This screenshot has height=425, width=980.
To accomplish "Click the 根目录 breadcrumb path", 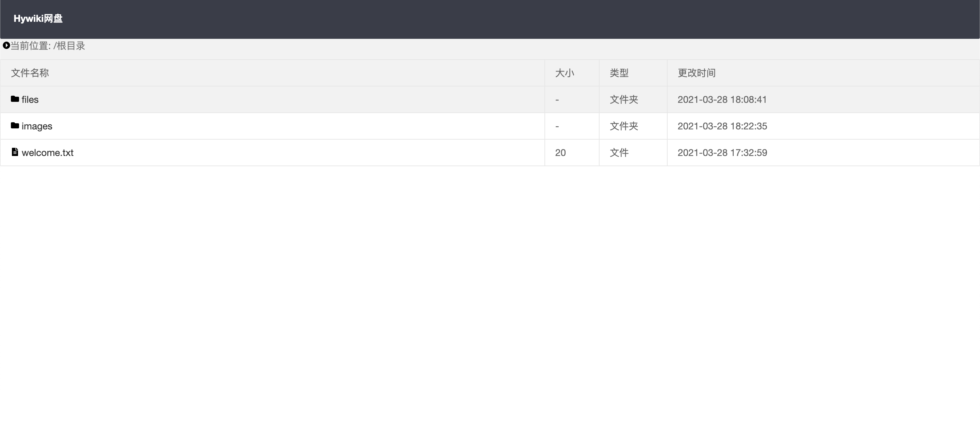I will pos(70,46).
